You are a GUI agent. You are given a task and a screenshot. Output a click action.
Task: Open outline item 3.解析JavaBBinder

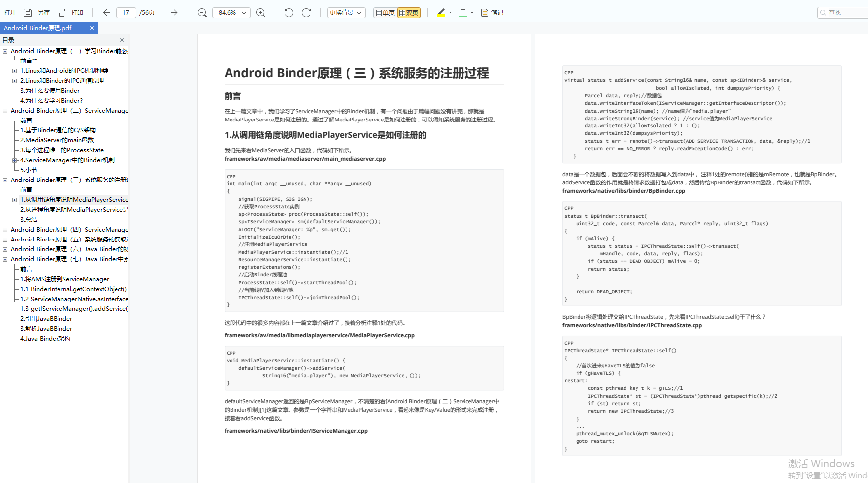coord(46,329)
